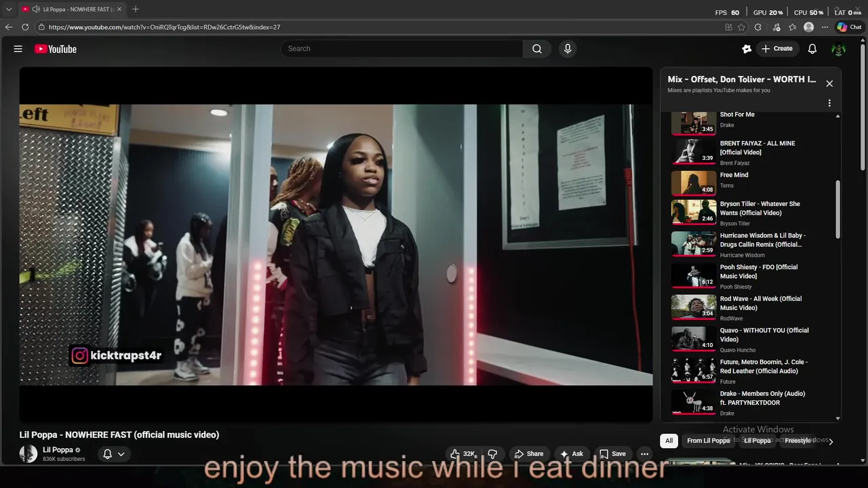Open Lil Poppa channel name link
The image size is (868, 488).
pyautogui.click(x=58, y=449)
